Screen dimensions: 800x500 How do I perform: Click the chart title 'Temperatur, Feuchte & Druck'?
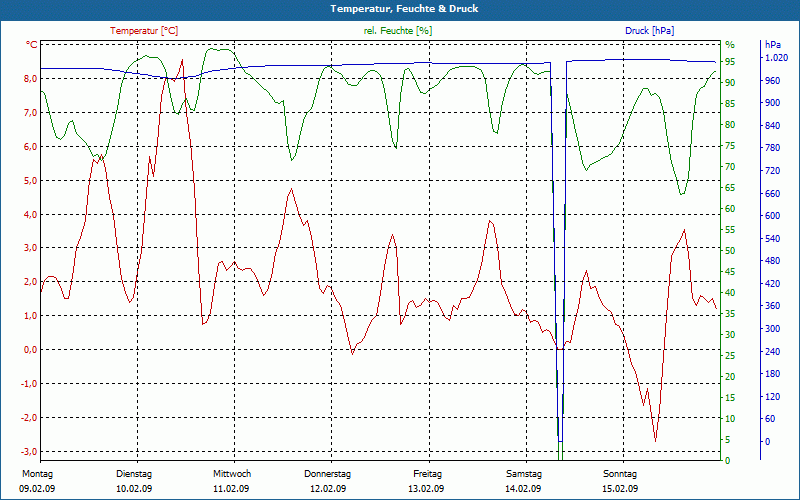point(404,9)
